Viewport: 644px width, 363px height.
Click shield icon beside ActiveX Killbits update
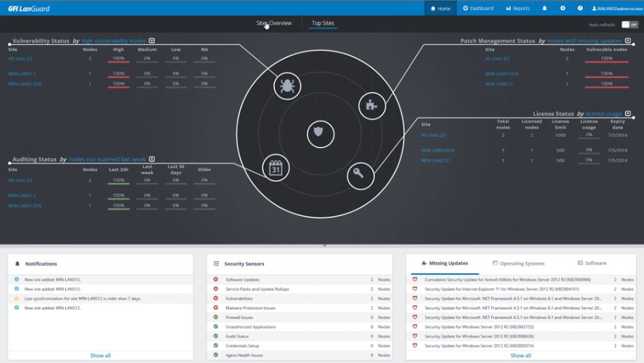[415, 279]
